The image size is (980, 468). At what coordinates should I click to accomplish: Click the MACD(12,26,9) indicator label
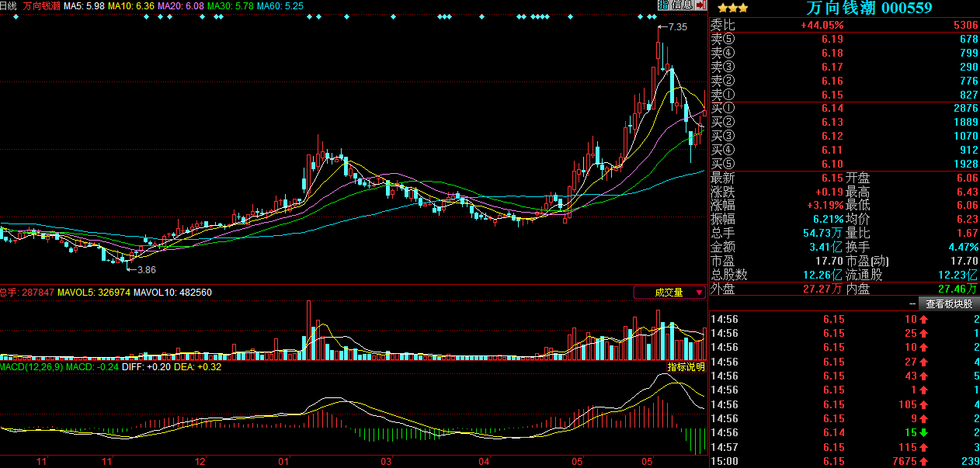tap(31, 366)
